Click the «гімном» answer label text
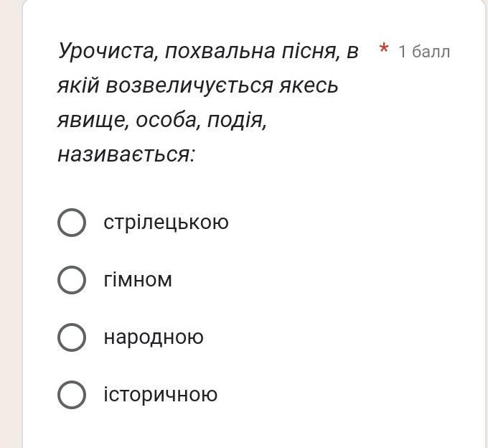 138,280
